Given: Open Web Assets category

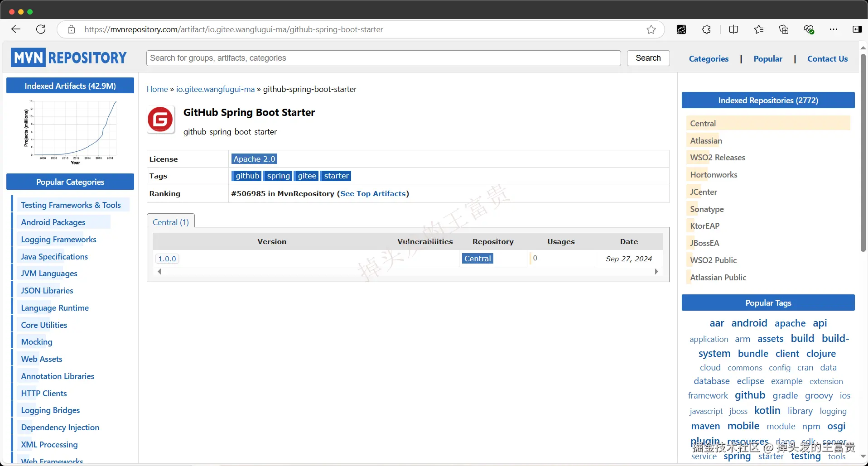Looking at the screenshot, I should 42,359.
